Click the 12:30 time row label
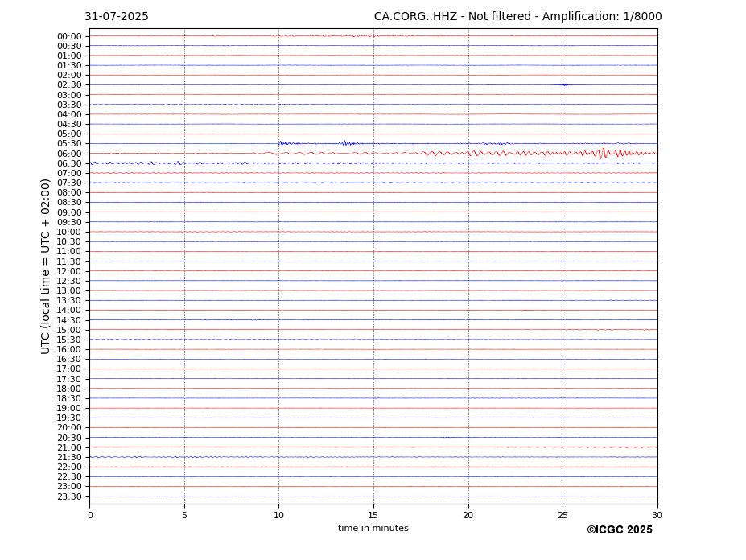746x560 pixels. coord(69,281)
